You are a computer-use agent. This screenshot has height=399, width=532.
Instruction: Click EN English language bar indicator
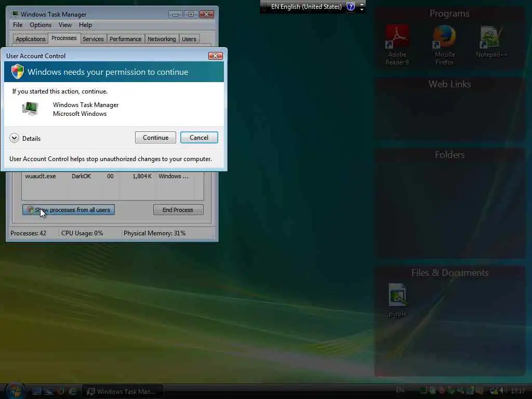(306, 6)
